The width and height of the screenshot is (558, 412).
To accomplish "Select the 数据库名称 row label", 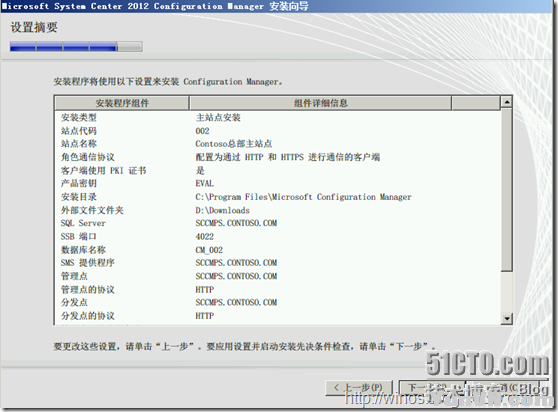I will tap(83, 250).
